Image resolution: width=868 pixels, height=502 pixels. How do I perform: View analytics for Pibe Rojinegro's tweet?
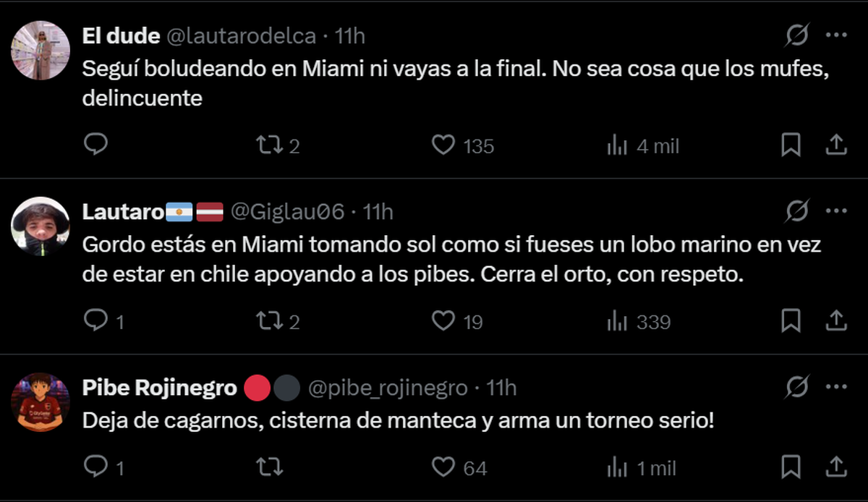tap(617, 467)
